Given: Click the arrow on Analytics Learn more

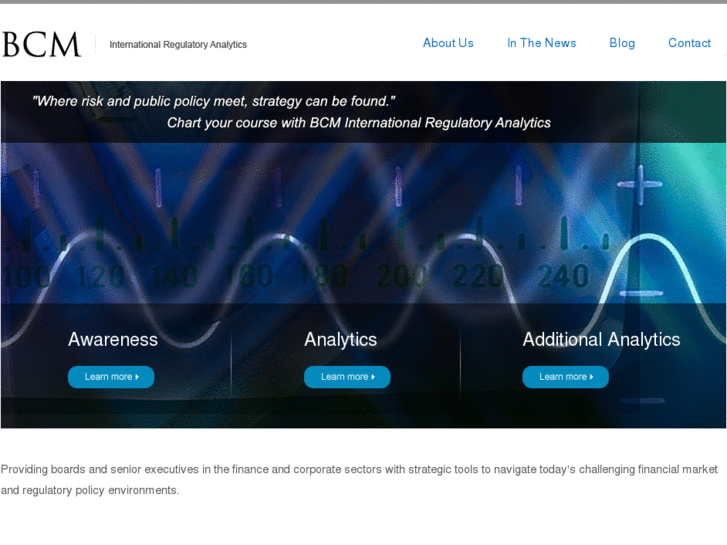Looking at the screenshot, I should 373,377.
